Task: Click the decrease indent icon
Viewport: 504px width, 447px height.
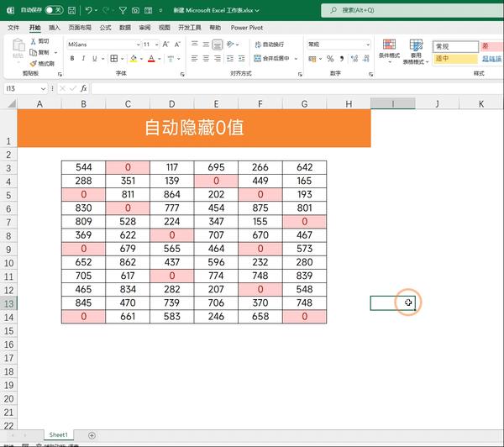Action: click(230, 59)
